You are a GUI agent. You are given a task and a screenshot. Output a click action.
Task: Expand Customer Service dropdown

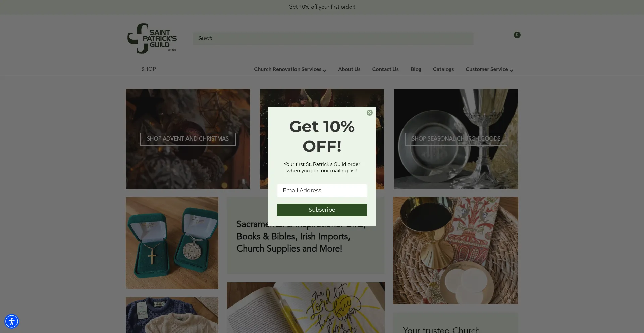click(x=489, y=69)
